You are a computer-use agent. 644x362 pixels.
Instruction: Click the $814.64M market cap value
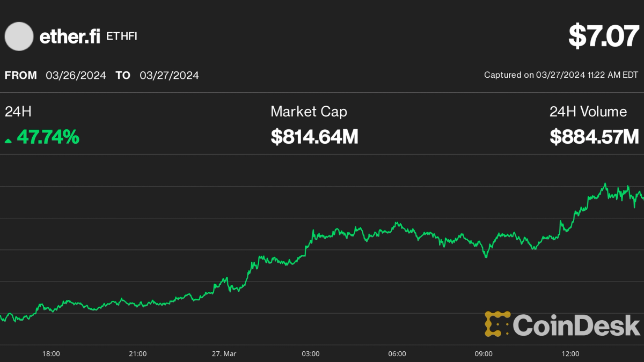point(314,137)
